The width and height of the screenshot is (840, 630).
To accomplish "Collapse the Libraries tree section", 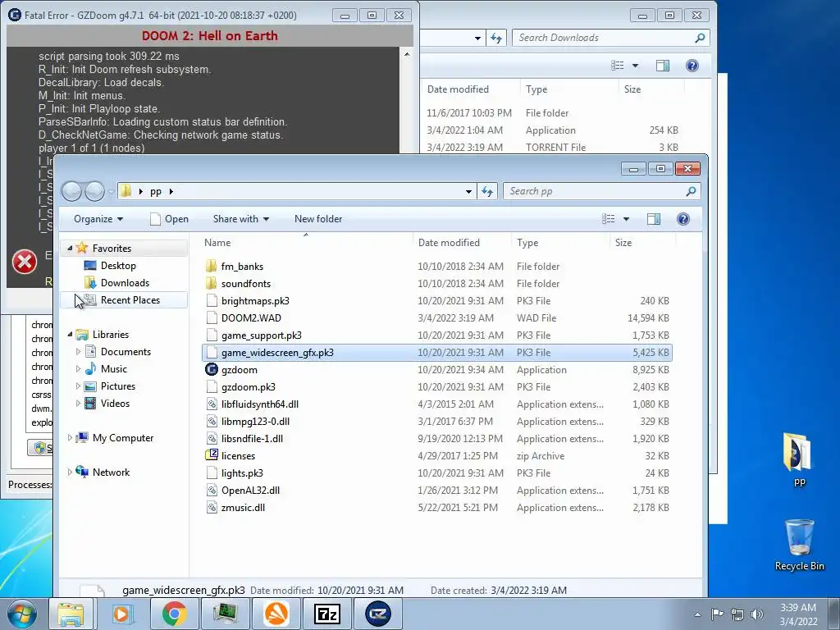I will (x=70, y=335).
